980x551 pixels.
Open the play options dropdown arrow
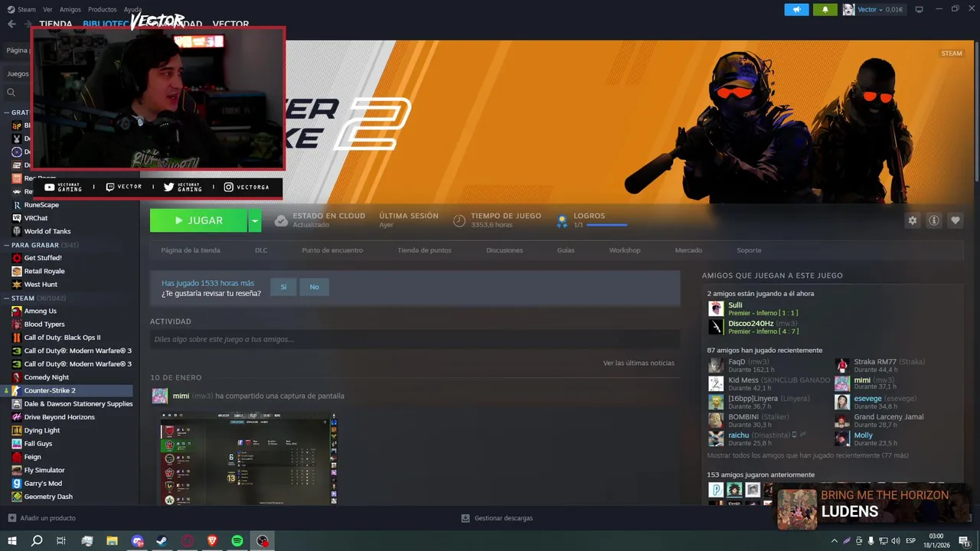(254, 220)
